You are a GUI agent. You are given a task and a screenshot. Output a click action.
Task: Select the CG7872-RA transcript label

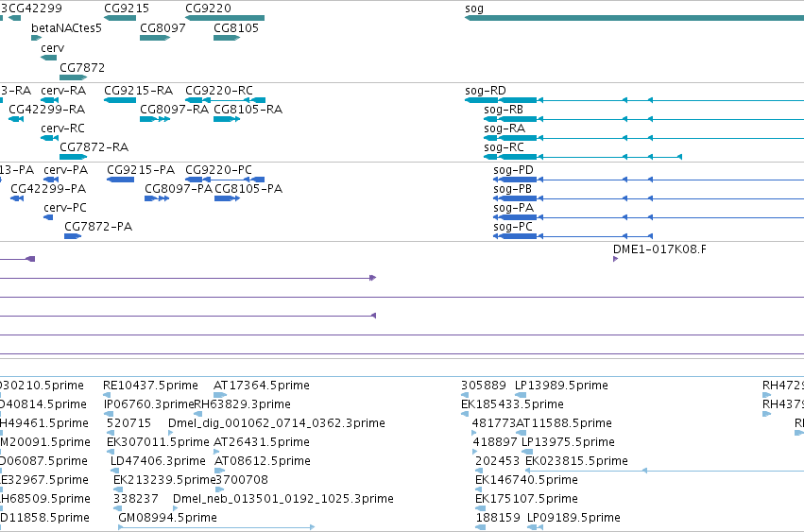[94, 147]
